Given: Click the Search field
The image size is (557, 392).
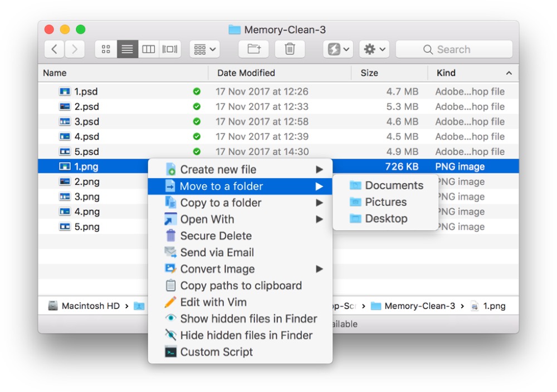Looking at the screenshot, I should 454,50.
